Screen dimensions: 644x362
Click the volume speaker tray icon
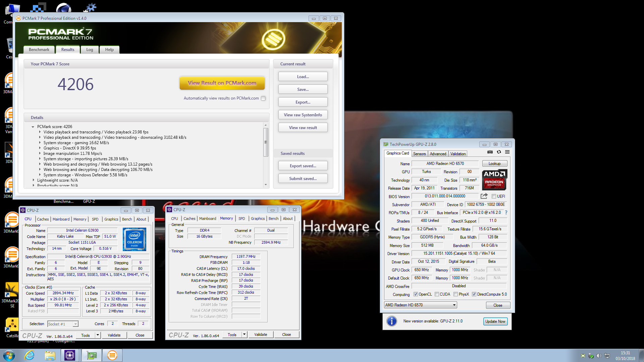(x=599, y=356)
